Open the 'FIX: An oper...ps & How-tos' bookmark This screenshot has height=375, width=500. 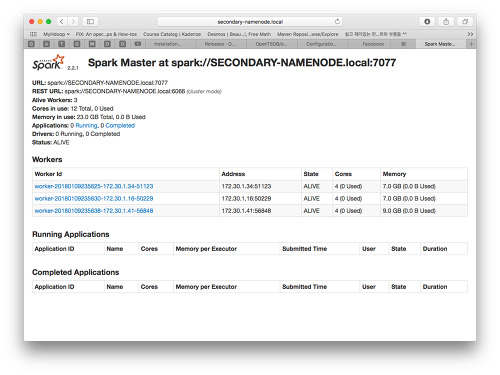click(x=106, y=34)
